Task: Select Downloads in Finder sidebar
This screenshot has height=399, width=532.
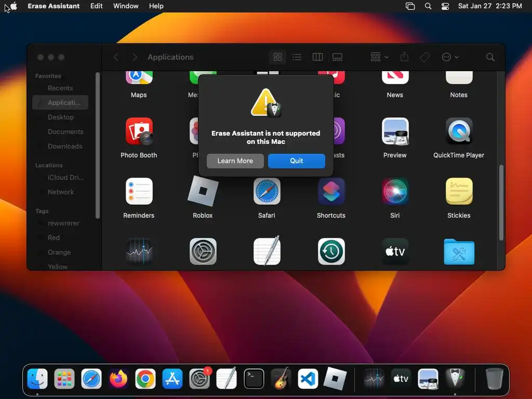Action: (60, 146)
